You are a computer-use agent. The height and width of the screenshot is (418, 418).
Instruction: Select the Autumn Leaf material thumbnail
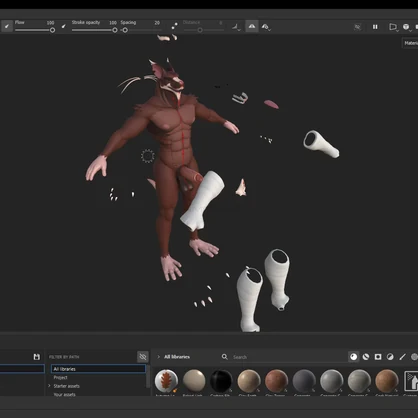click(x=166, y=381)
